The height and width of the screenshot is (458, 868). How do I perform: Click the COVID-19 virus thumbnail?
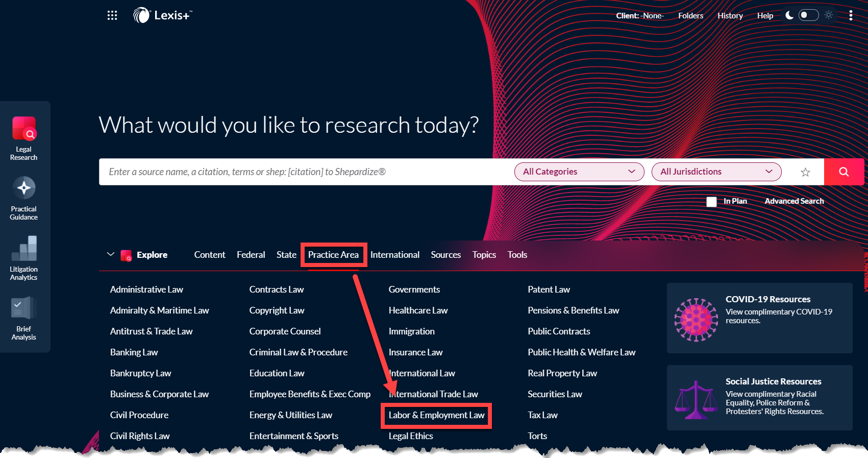(696, 320)
